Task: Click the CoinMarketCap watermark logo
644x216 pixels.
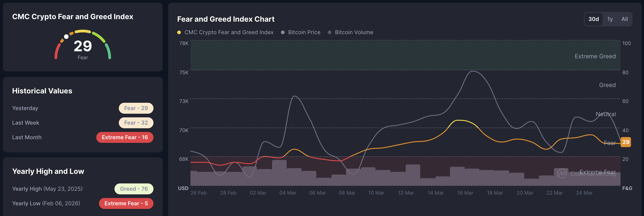Action: (562, 174)
